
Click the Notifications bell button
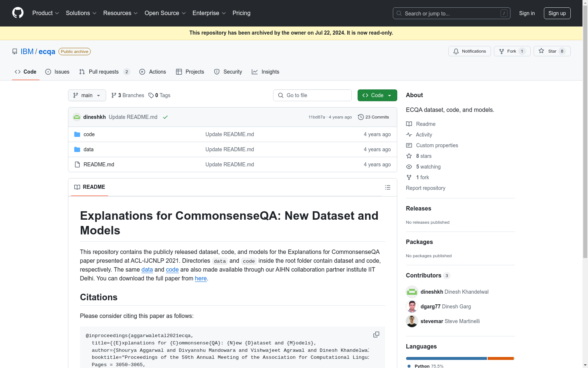[x=470, y=51]
